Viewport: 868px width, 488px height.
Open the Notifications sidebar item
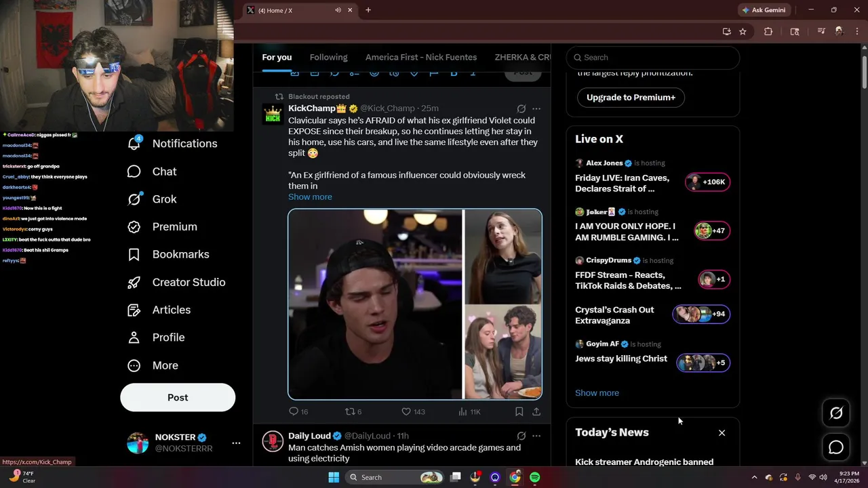(173, 144)
